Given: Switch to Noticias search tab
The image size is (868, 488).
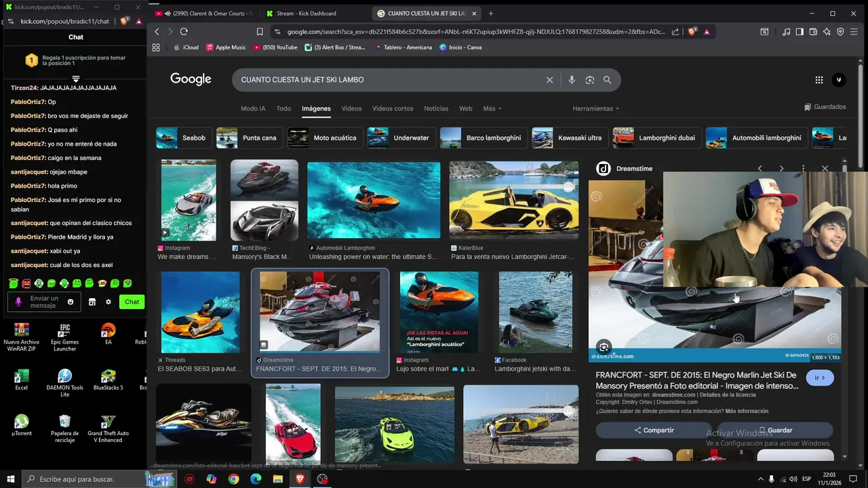Looking at the screenshot, I should pyautogui.click(x=436, y=108).
